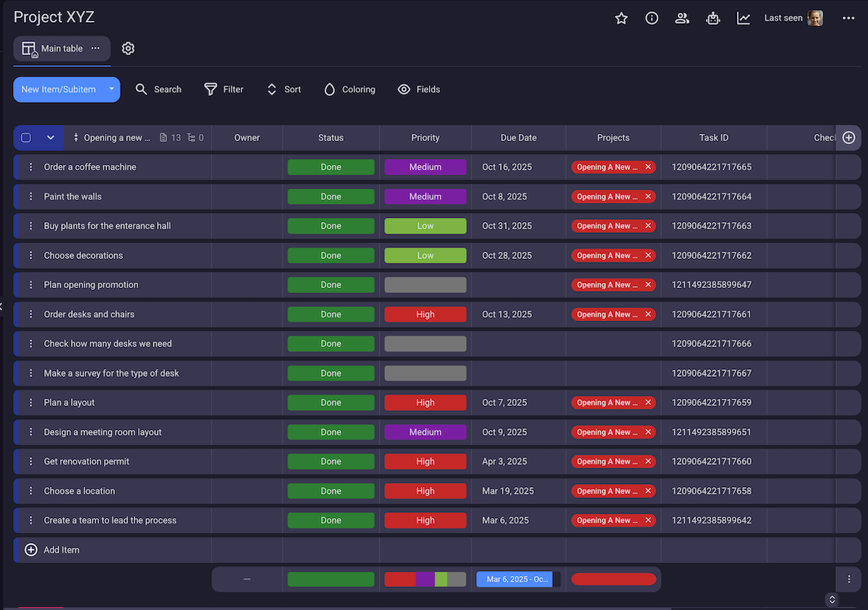The image size is (868, 610).
Task: Open the three-dot menu at top right
Action: click(848, 18)
